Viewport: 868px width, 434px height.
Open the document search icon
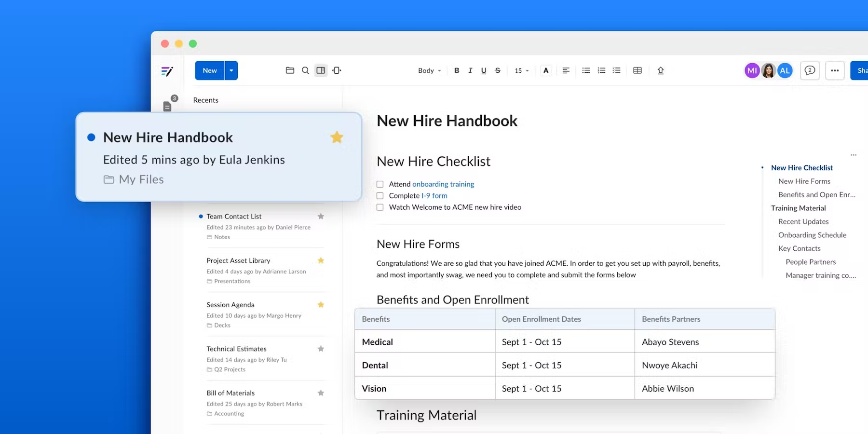point(305,70)
